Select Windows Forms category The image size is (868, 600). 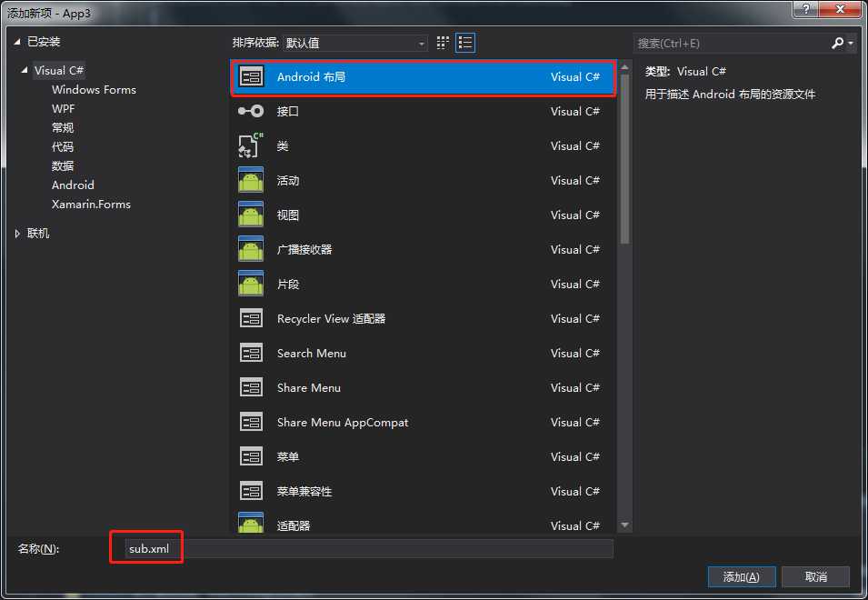(x=94, y=90)
